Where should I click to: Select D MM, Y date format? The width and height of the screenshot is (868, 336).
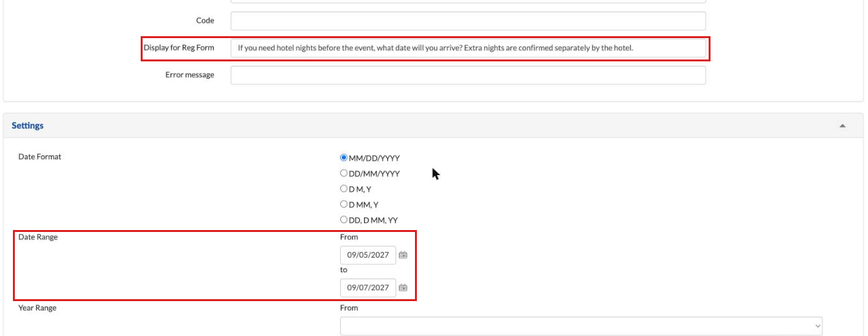point(344,204)
